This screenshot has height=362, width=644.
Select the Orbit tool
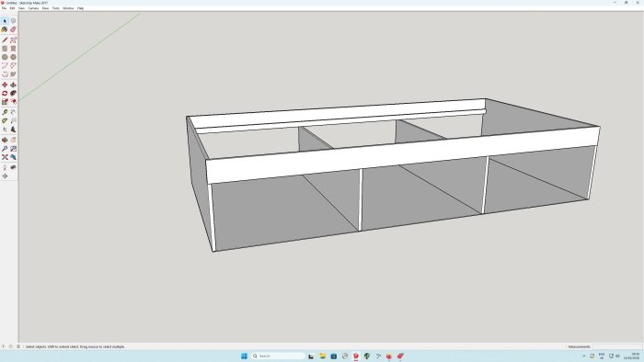pos(5,141)
